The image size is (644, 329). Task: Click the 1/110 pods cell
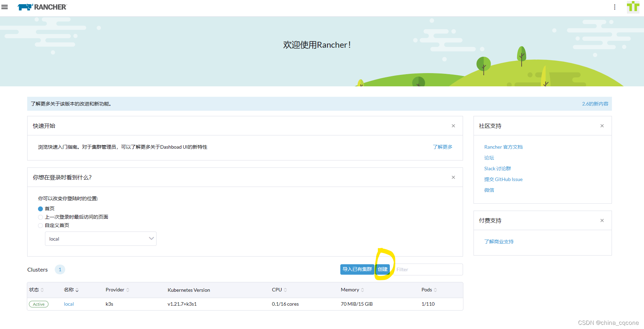click(x=428, y=304)
